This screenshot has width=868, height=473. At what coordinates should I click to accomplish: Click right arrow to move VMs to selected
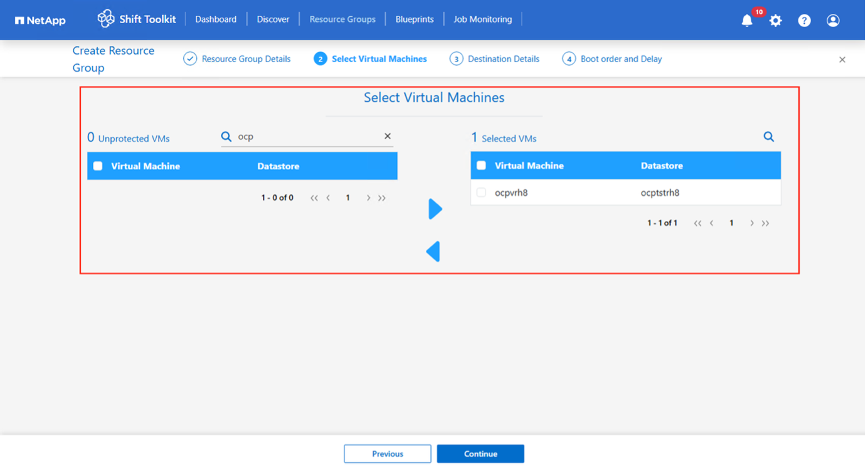click(x=435, y=209)
